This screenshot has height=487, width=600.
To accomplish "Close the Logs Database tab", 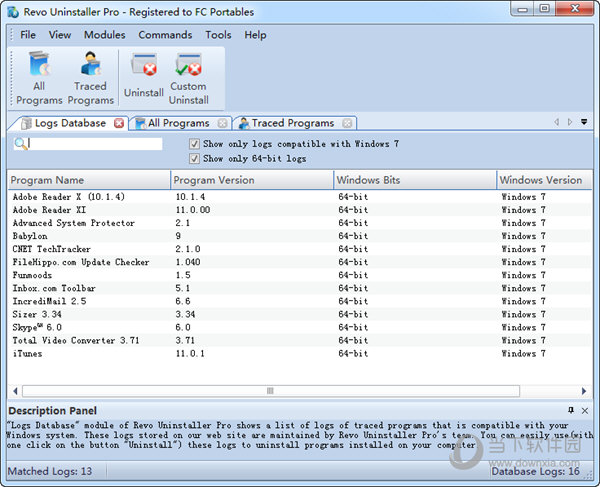I will pyautogui.click(x=119, y=123).
